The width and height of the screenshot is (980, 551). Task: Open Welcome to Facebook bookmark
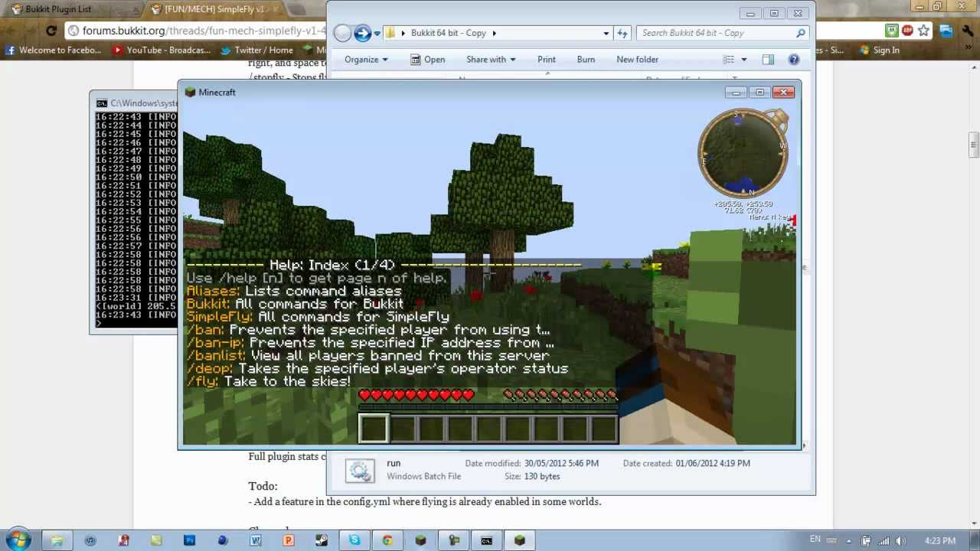(54, 51)
